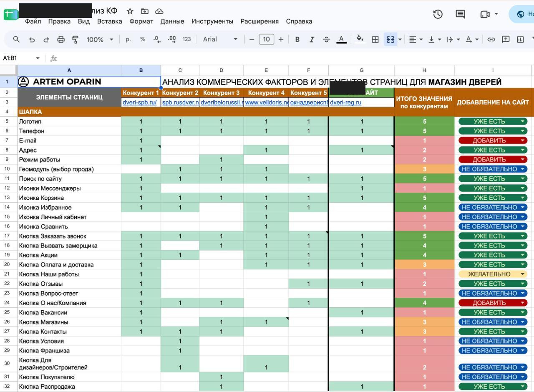Open text wrapping options
534x392 pixels.
[x=453, y=39]
